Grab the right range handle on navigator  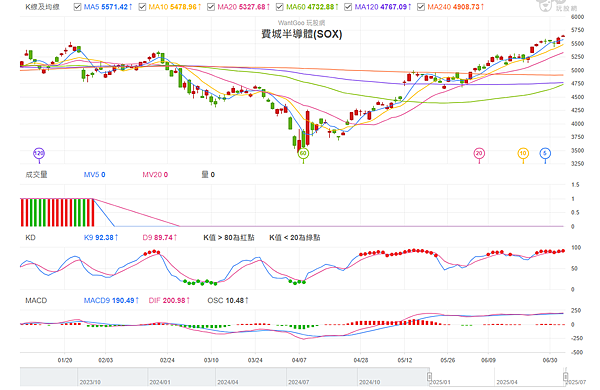tap(565, 377)
